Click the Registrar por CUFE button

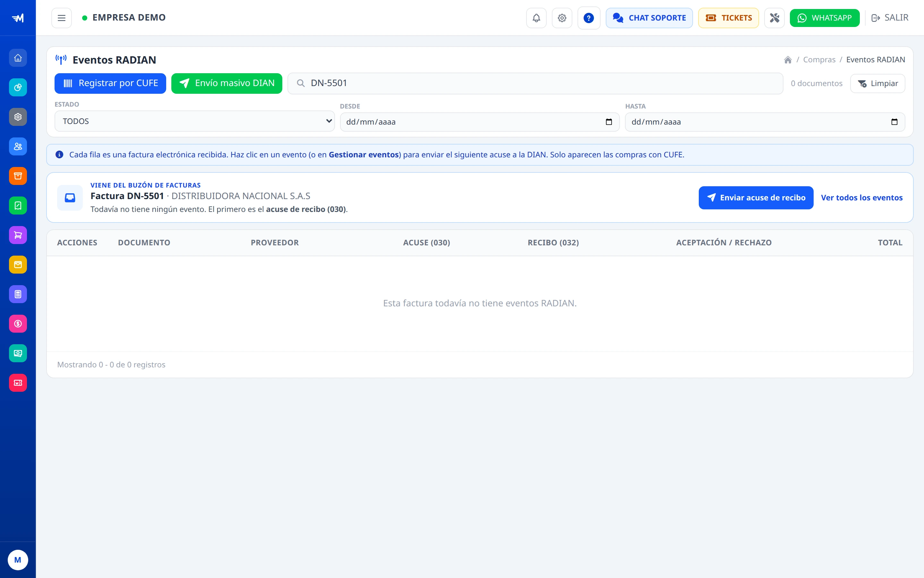110,83
